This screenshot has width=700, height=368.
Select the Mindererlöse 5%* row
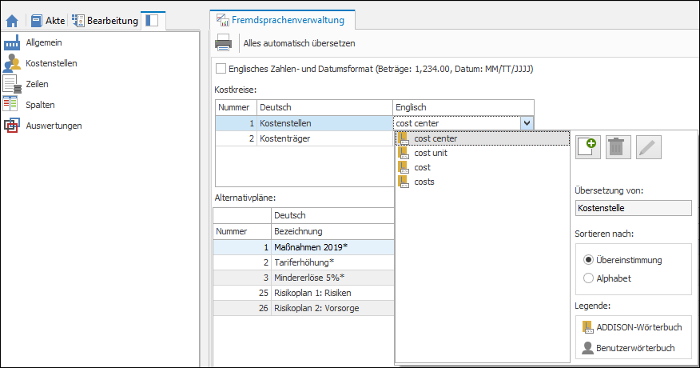[x=304, y=278]
